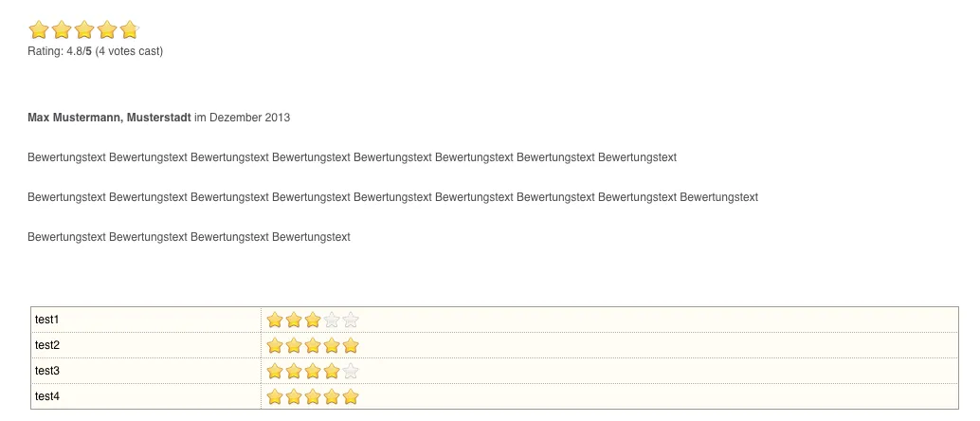980x421 pixels.
Task: Click fourth star in top overall rating
Action: pos(107,29)
